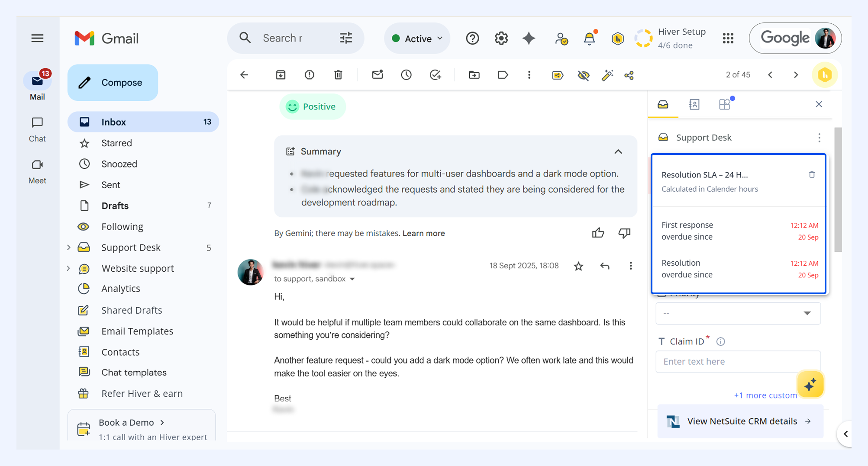The image size is (868, 466).
Task: Delete this conversation with trash icon
Action: [338, 75]
